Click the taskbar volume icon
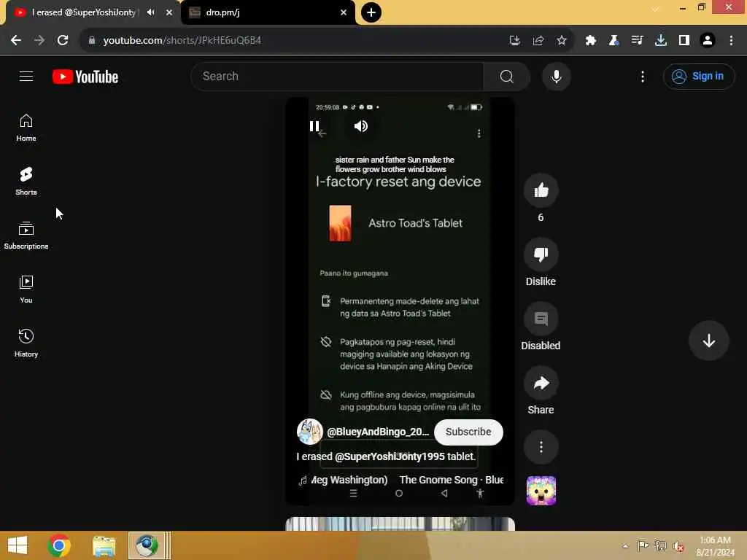The image size is (747, 560). [x=678, y=546]
